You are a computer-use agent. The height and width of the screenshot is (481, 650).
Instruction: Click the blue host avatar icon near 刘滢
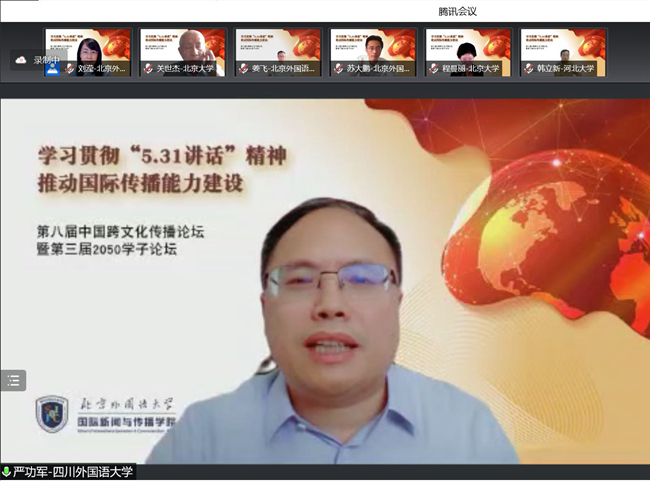[x=52, y=69]
